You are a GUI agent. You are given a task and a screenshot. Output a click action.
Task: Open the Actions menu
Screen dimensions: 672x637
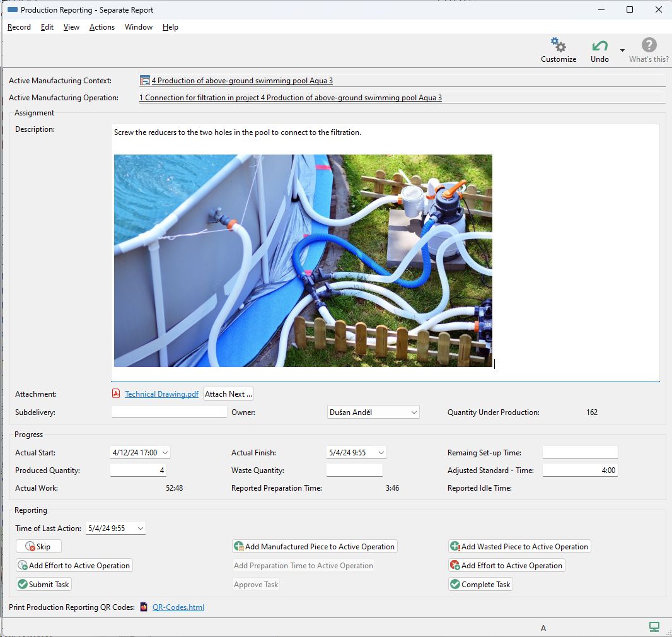101,27
